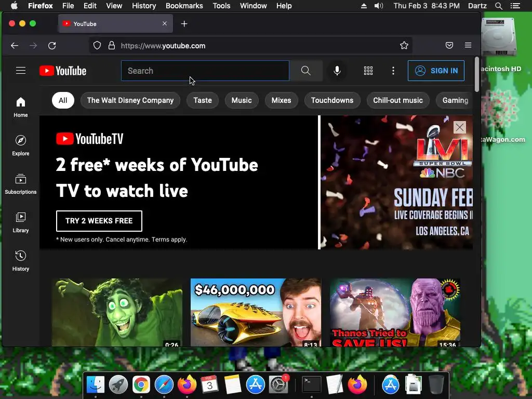Click YouTubeTV Terms apply disclaimer text
The width and height of the screenshot is (532, 399).
pyautogui.click(x=122, y=240)
